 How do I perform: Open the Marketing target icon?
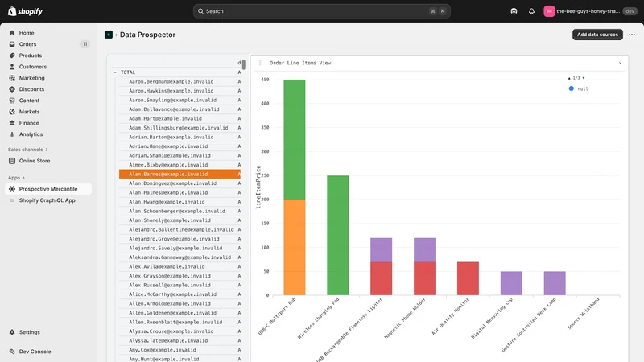click(12, 78)
